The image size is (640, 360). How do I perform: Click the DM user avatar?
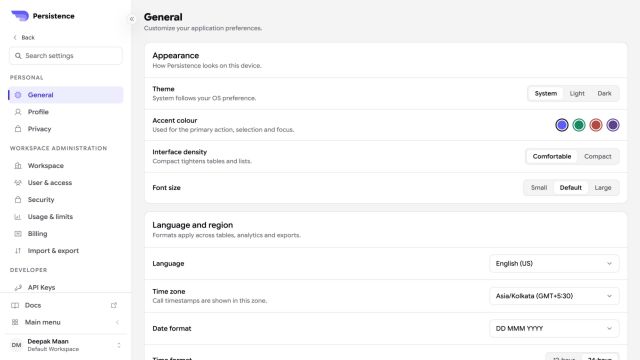[16, 345]
